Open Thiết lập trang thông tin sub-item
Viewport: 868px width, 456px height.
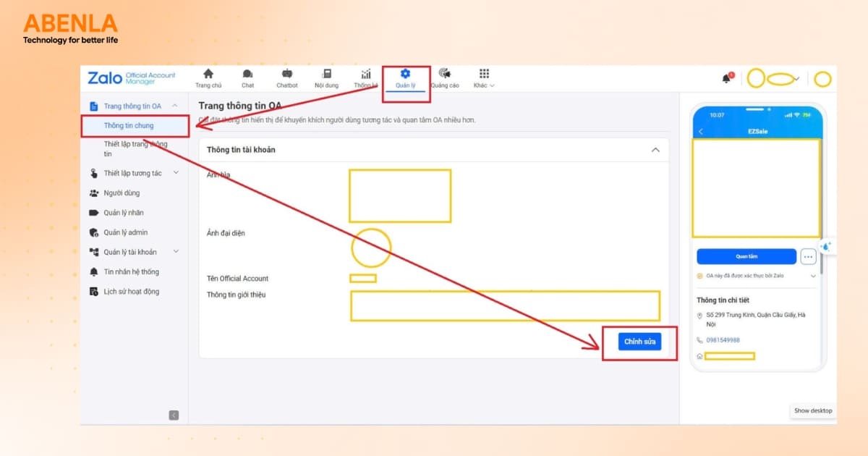click(135, 148)
